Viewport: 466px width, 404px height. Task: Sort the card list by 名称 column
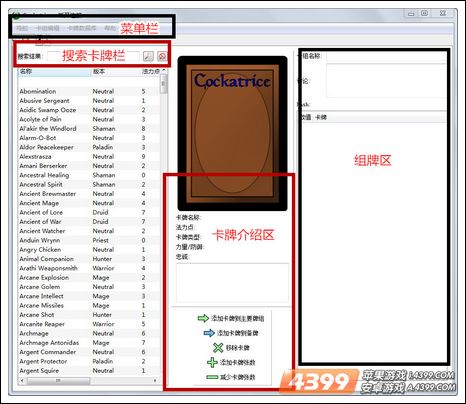pyautogui.click(x=54, y=72)
